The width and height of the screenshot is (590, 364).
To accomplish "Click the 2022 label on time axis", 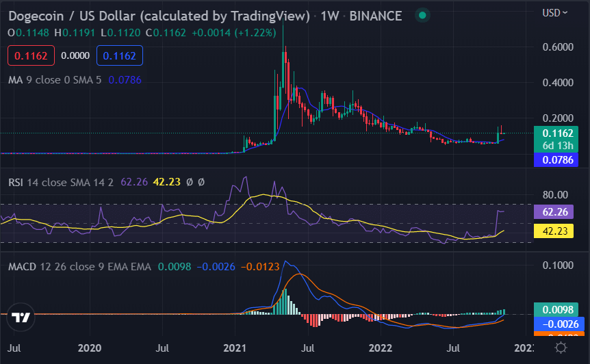I will [x=381, y=348].
